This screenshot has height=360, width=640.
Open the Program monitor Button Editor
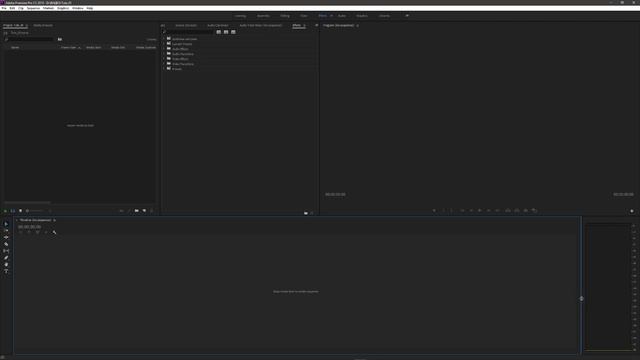tap(632, 211)
